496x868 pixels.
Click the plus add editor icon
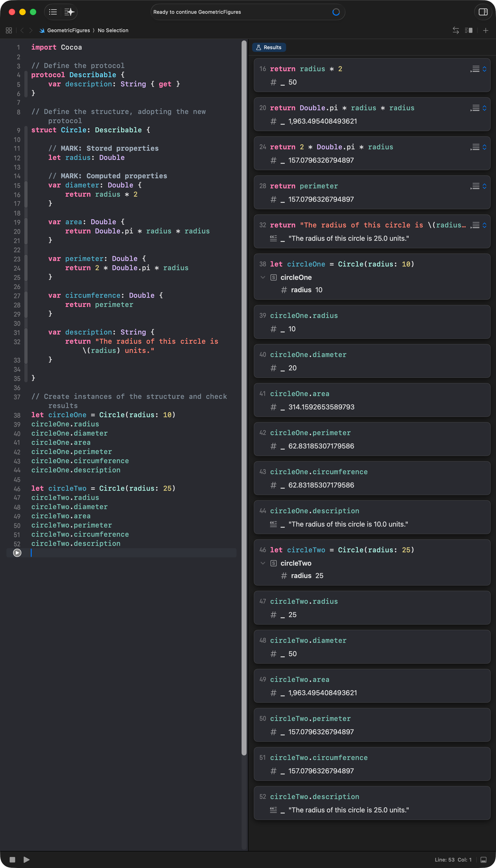(485, 30)
